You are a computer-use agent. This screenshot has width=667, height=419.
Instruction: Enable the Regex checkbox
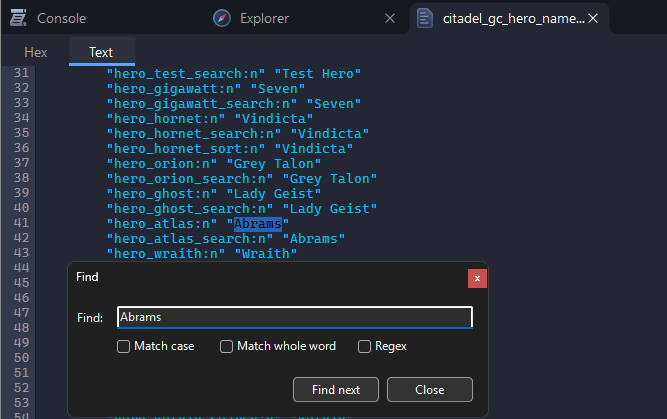[x=364, y=346]
